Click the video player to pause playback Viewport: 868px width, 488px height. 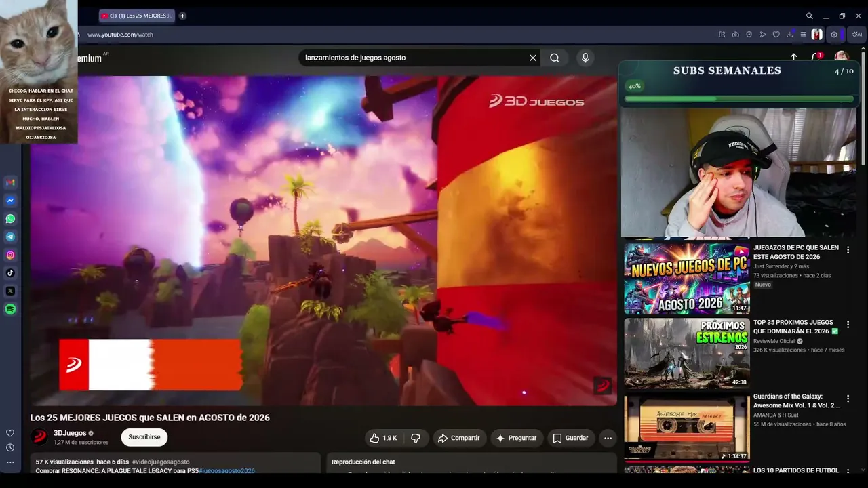tap(323, 241)
